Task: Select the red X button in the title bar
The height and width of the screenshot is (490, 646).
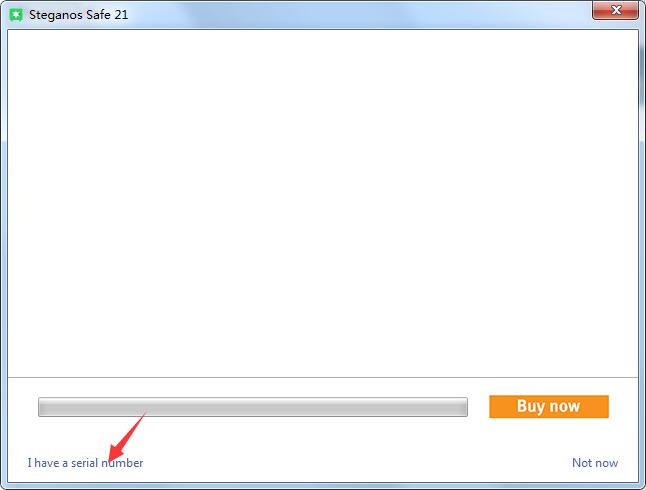Action: pyautogui.click(x=615, y=10)
